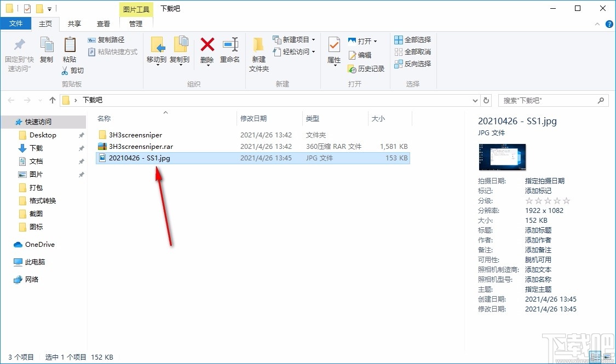The height and width of the screenshot is (364, 616).
Task: Select the 删除 (Delete) icon
Action: pyautogui.click(x=207, y=52)
